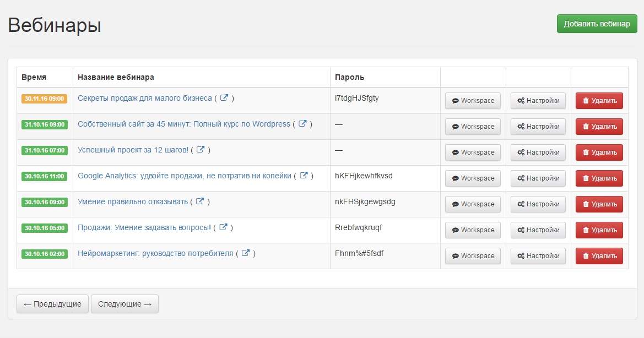Click Добавить вебинар button
Viewport: 644px width, 338px height.
(597, 24)
